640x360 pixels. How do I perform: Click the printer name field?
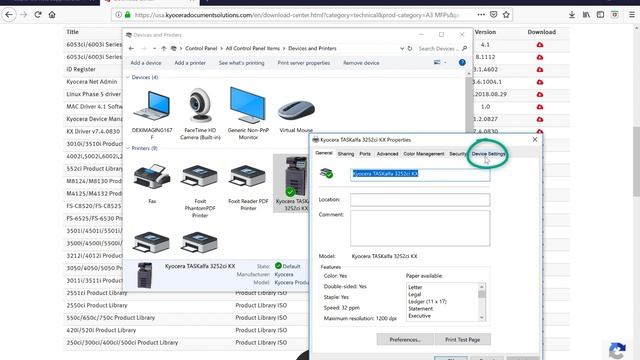[420, 174]
